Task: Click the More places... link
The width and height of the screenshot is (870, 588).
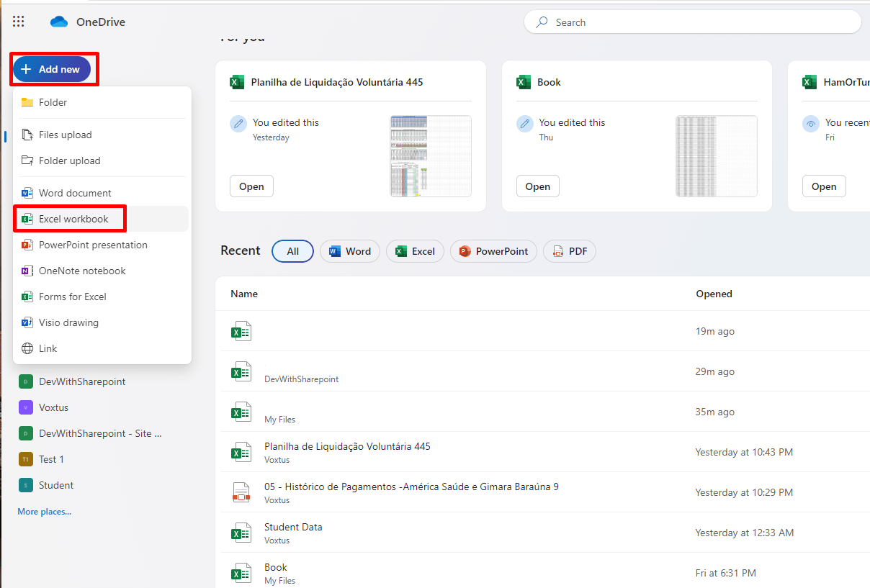Action: [x=45, y=512]
